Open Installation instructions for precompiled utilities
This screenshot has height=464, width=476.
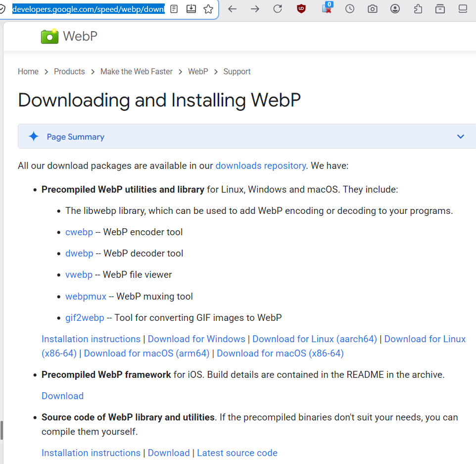click(91, 339)
